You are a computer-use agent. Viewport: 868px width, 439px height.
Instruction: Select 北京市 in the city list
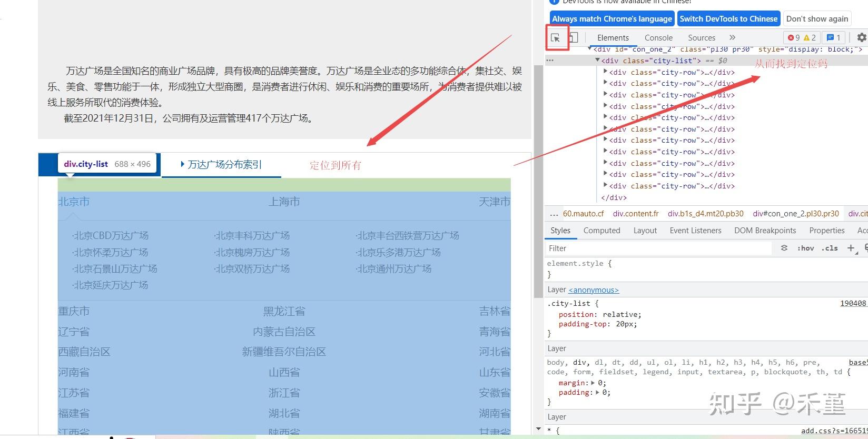(x=74, y=202)
